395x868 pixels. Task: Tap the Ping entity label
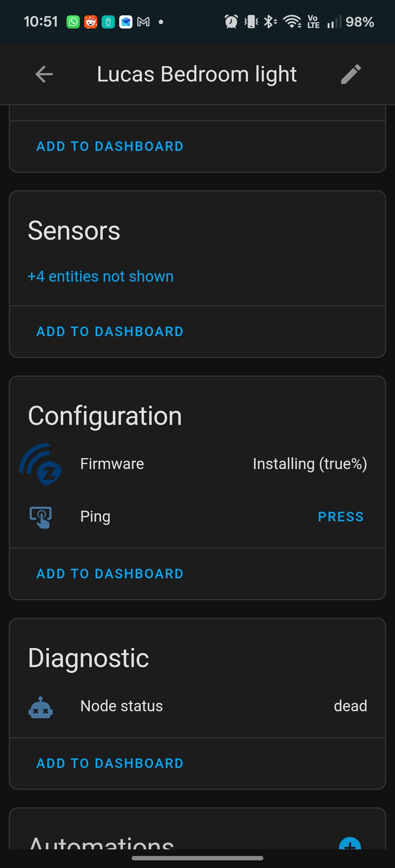pos(95,517)
